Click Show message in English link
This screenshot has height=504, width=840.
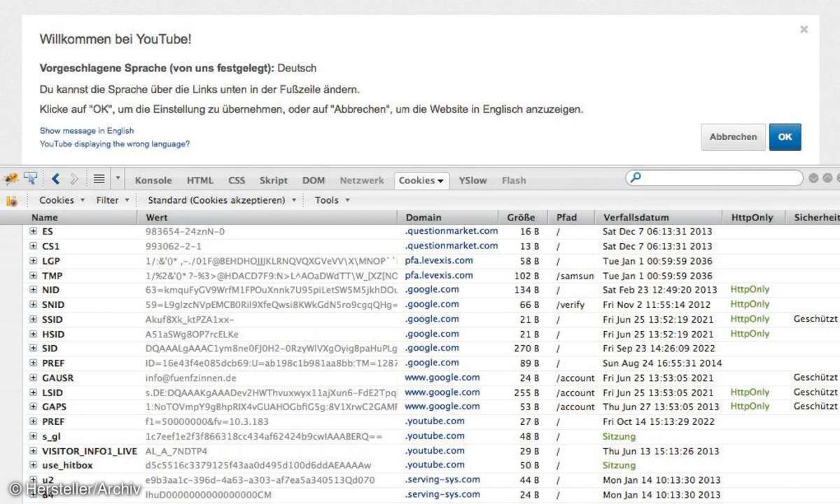[x=87, y=131]
